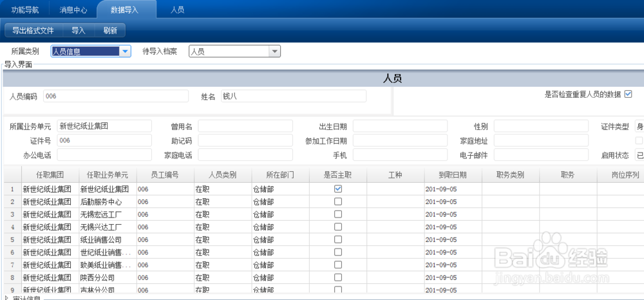Click the 吉林分公司 cell
644x300 pixels.
(108, 289)
